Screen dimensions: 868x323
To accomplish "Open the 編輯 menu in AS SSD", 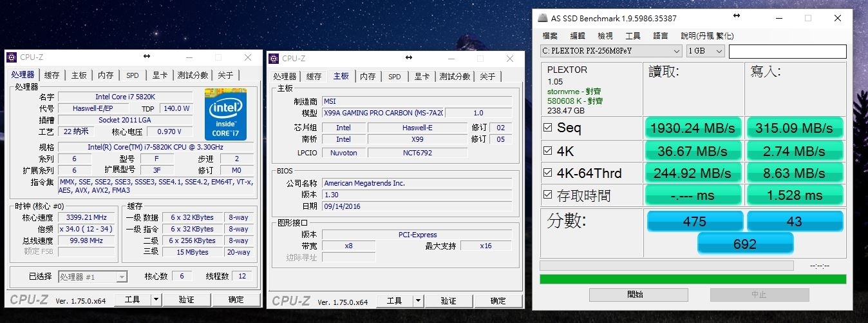I will 578,35.
